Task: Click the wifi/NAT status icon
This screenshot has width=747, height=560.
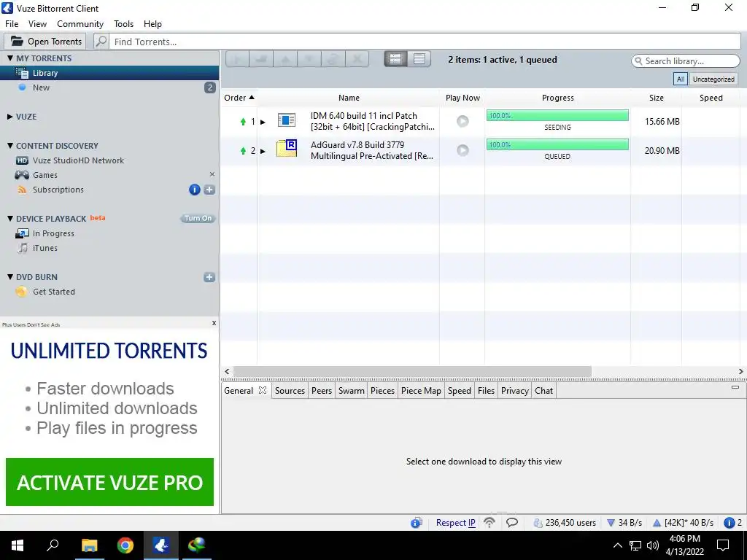Action: (489, 522)
